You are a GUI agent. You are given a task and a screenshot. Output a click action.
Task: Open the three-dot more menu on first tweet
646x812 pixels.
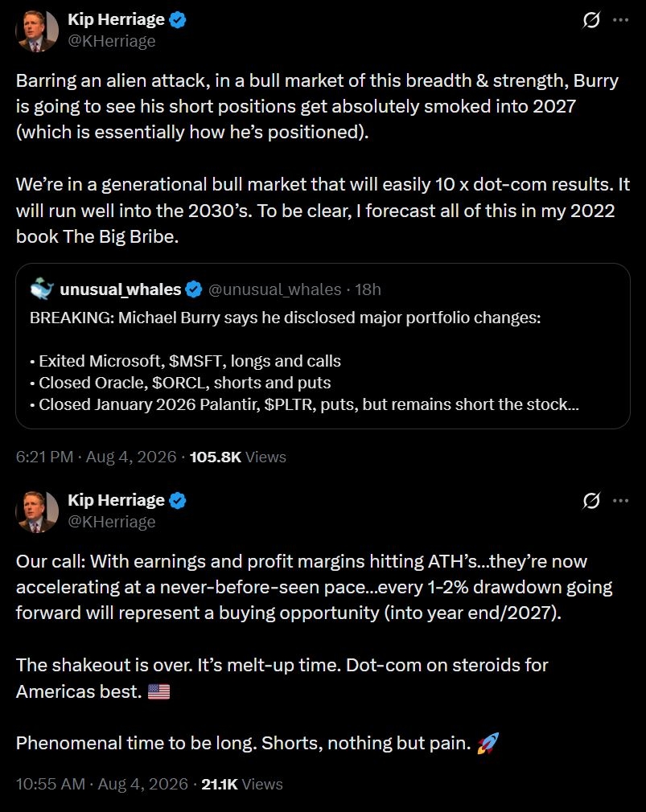pyautogui.click(x=620, y=20)
